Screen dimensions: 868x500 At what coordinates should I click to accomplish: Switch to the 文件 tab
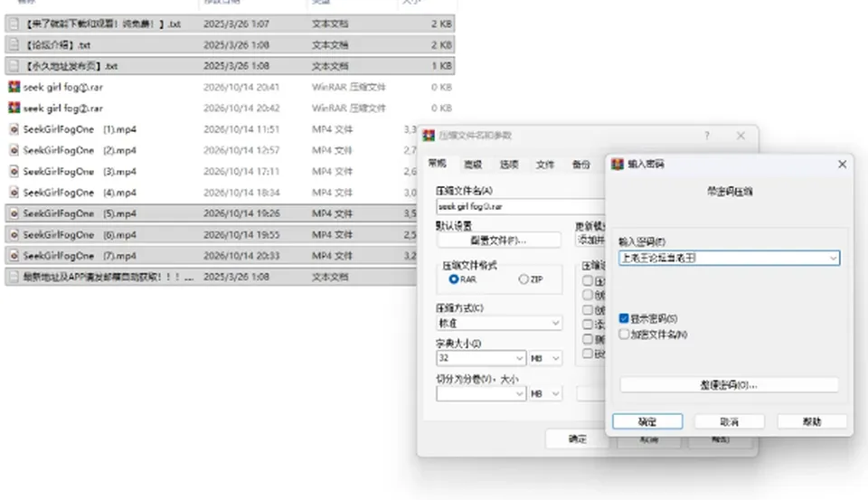[545, 165]
